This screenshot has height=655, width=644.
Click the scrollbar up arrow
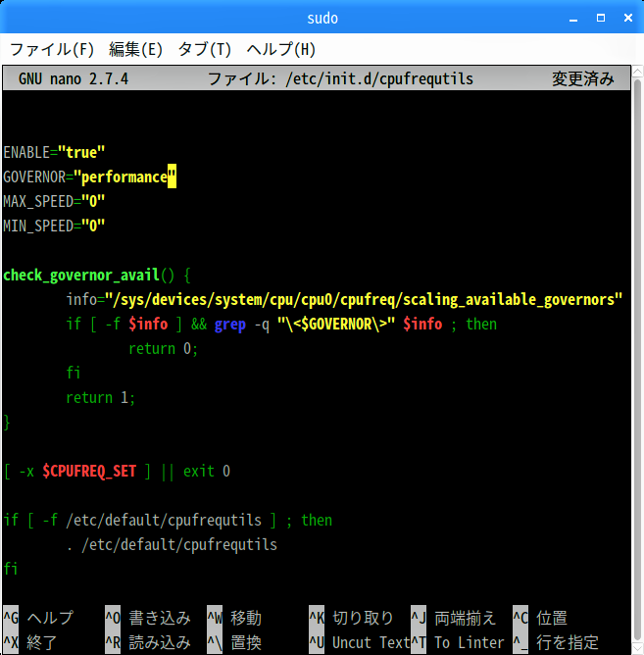(x=637, y=72)
